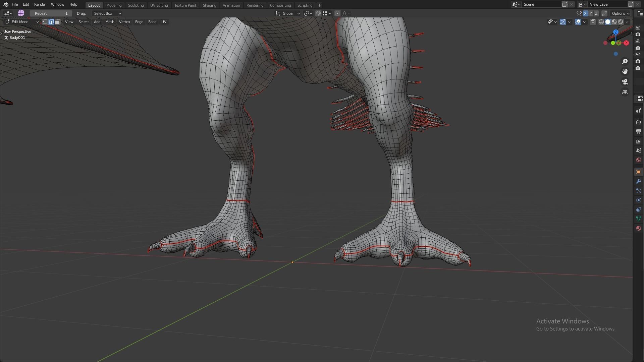Toggle the camera view icon
The width and height of the screenshot is (644, 362).
[625, 82]
